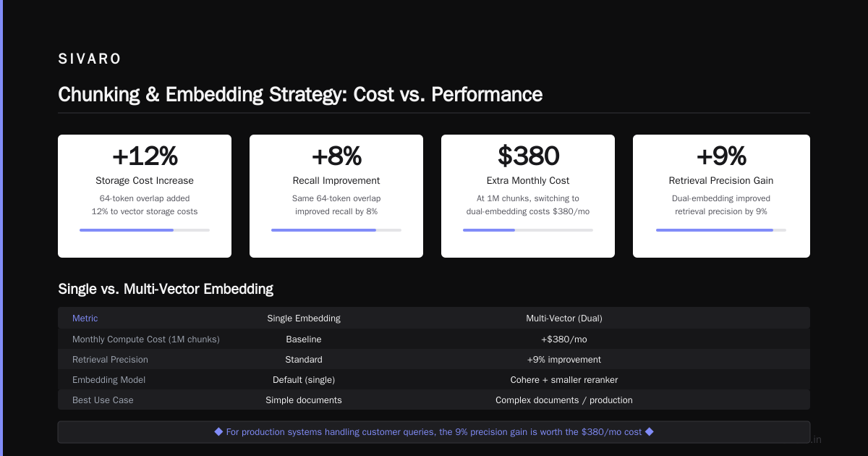Click the Retrieval Precision Gain progress bar
Viewport: 868px width, 456px height.
point(721,230)
